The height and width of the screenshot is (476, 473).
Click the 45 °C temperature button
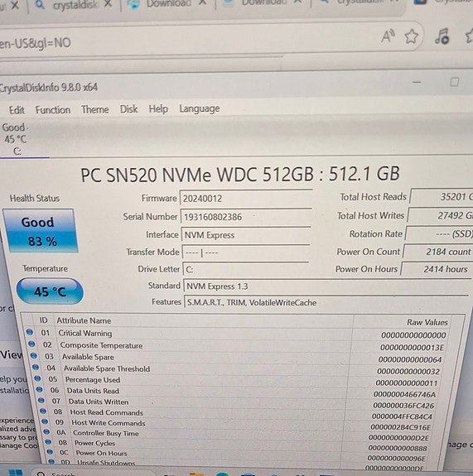click(x=50, y=291)
